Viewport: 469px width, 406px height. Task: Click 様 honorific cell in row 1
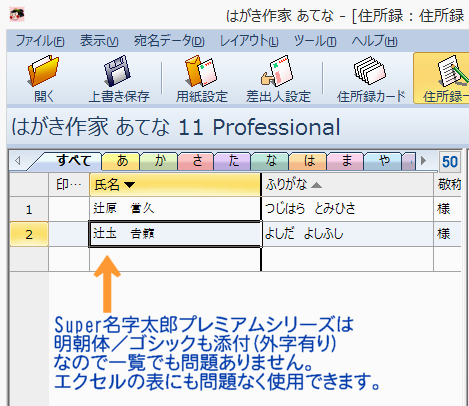[448, 209]
